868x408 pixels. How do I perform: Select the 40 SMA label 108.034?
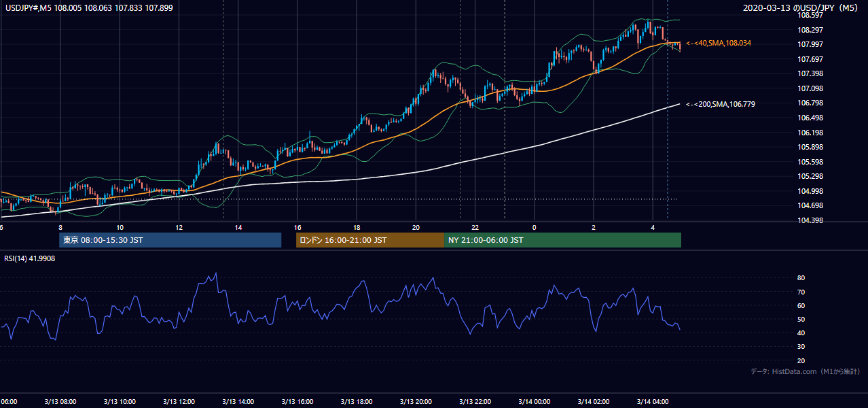[x=719, y=43]
